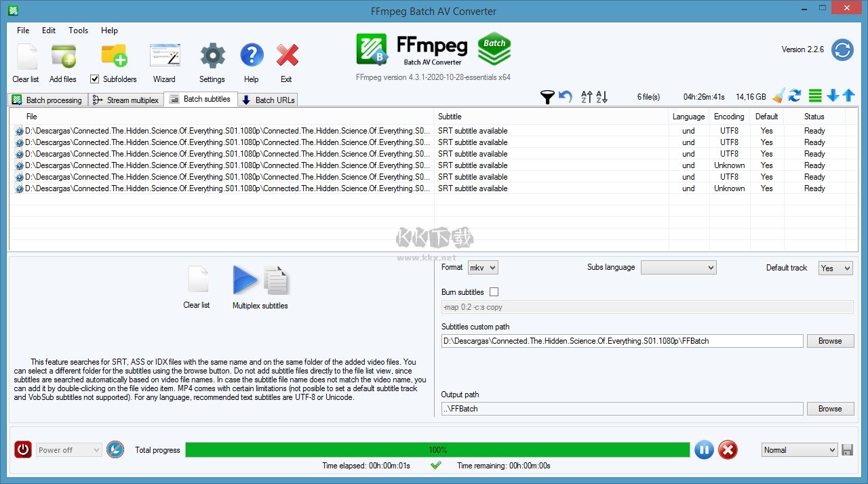This screenshot has height=484, width=868.
Task: Click the '6 file(s)' count text
Action: [x=648, y=97]
